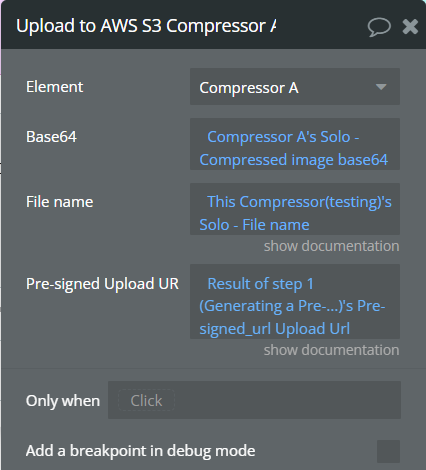Select the Compressed image base64 expression segment
426x470 pixels.
(x=294, y=160)
